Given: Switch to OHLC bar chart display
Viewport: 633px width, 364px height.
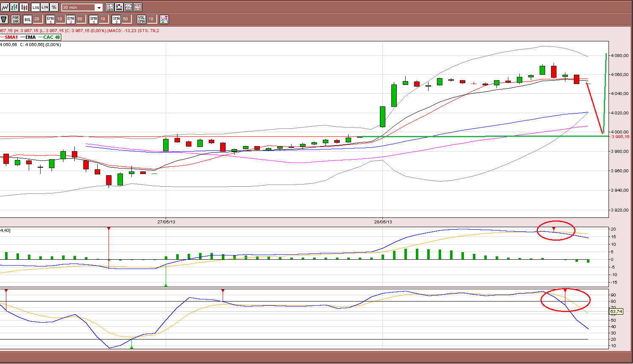Looking at the screenshot, I should click(14, 7).
